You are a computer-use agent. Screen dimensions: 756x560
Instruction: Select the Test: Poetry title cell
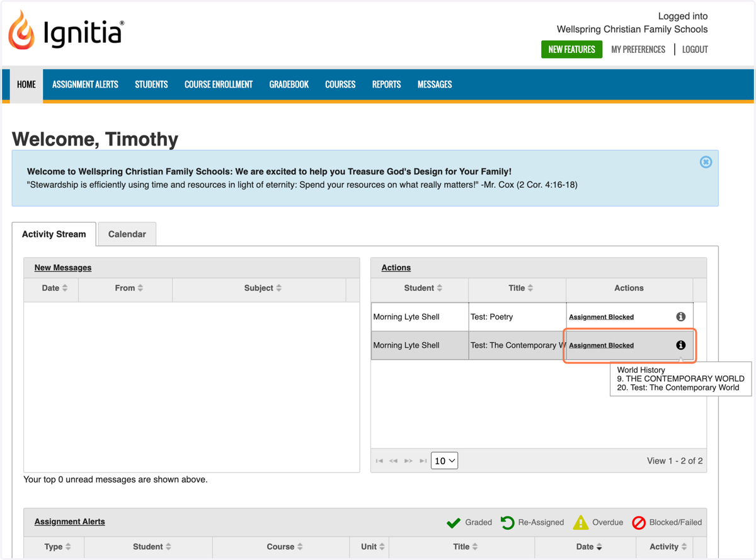point(517,317)
